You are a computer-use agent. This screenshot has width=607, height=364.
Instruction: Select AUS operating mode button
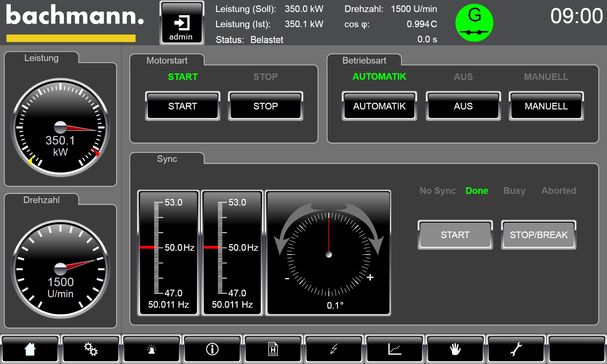pyautogui.click(x=463, y=106)
